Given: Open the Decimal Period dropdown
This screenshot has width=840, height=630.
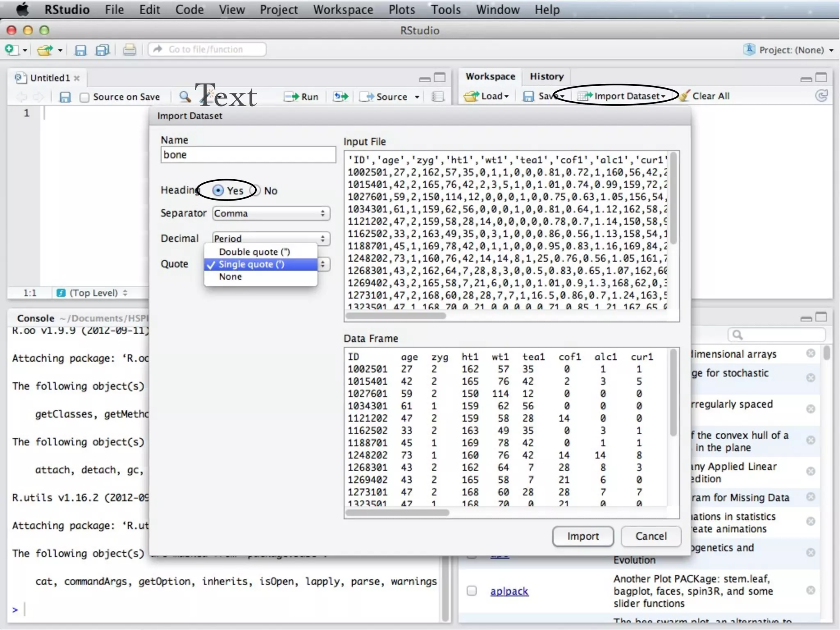Looking at the screenshot, I should pyautogui.click(x=271, y=238).
